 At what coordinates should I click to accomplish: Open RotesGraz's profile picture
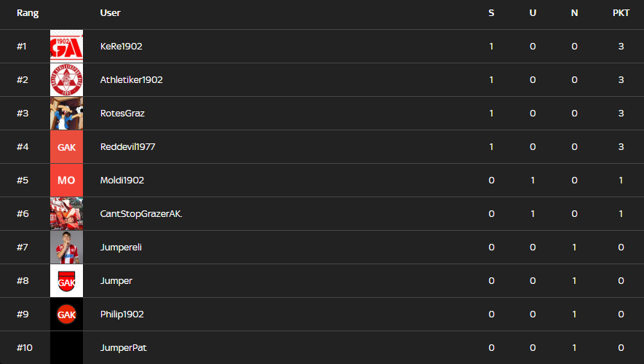(66, 114)
